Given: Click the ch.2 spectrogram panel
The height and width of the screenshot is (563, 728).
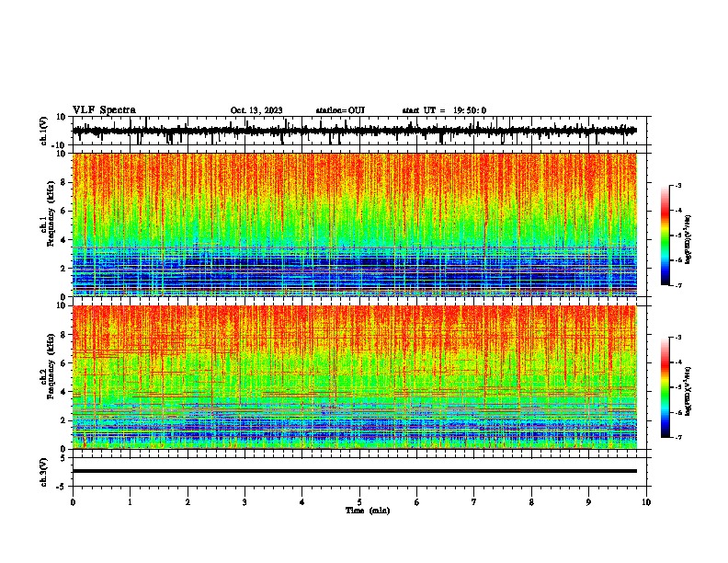Looking at the screenshot, I should pyautogui.click(x=354, y=377).
